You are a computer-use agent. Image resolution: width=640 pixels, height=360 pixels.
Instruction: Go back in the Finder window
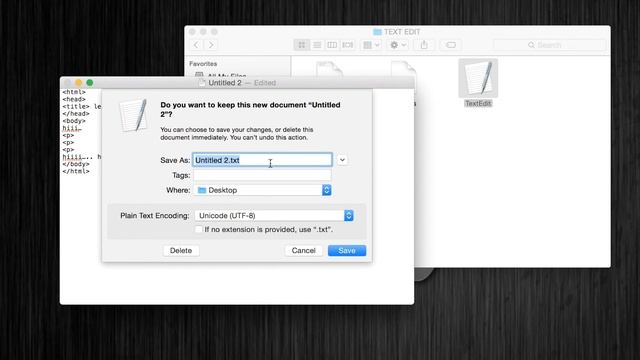click(196, 45)
